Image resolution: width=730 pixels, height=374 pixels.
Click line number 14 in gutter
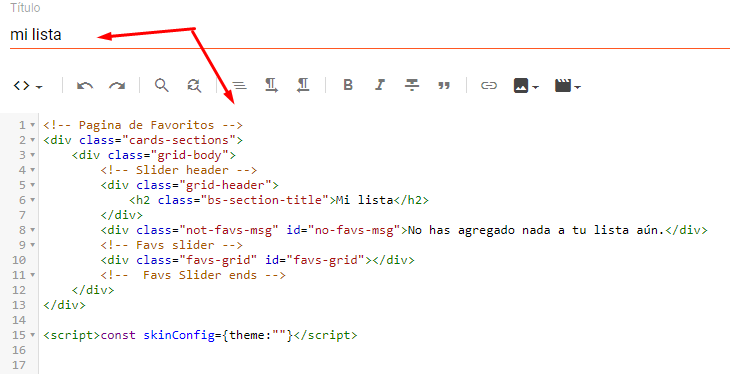pyautogui.click(x=19, y=320)
